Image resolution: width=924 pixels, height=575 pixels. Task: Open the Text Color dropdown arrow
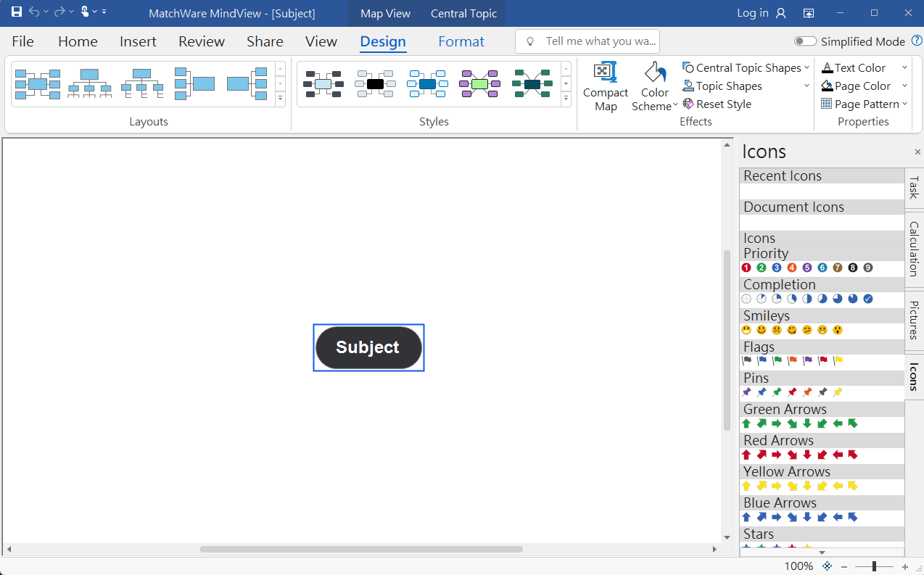904,68
